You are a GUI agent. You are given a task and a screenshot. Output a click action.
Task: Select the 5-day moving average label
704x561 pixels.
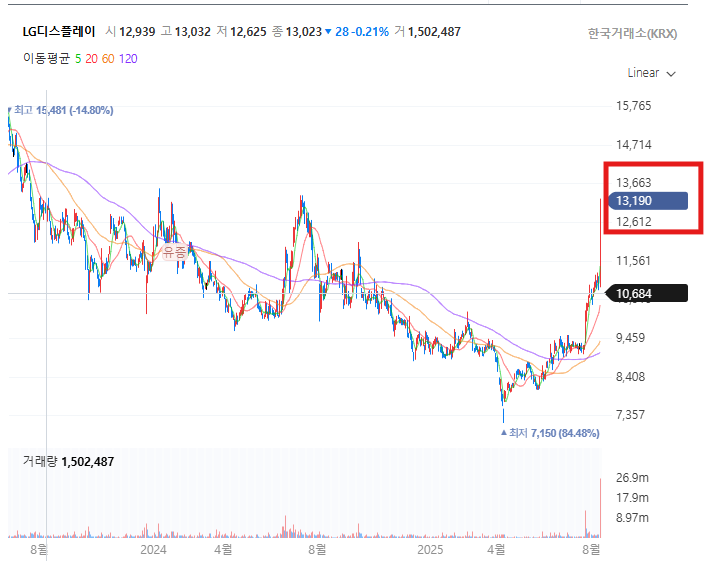point(78,59)
